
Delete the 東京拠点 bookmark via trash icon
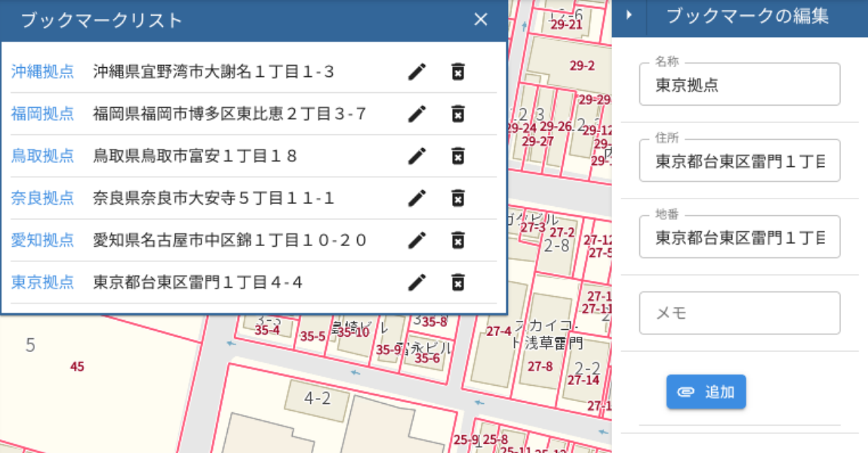pyautogui.click(x=457, y=282)
